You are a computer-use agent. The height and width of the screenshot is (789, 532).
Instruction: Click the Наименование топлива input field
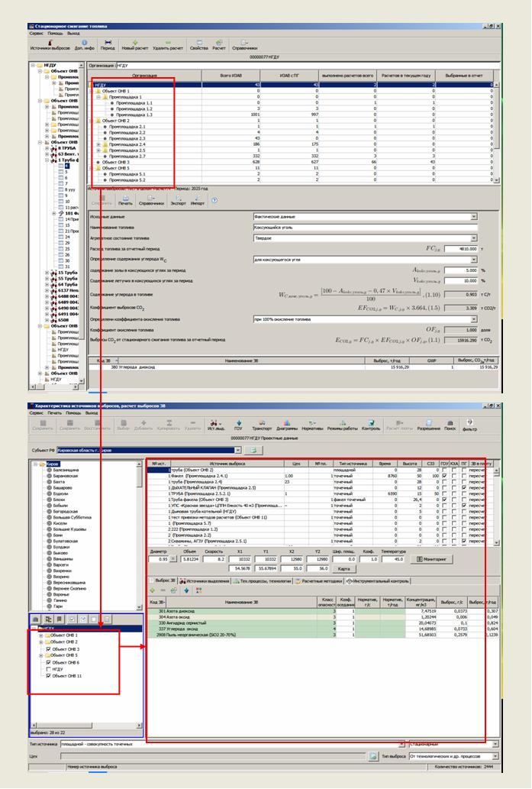364,227
